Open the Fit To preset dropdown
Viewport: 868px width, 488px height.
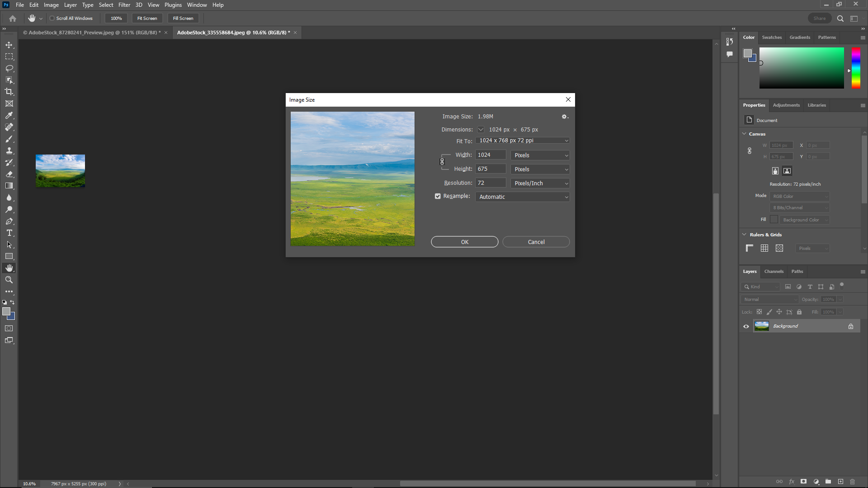point(522,141)
